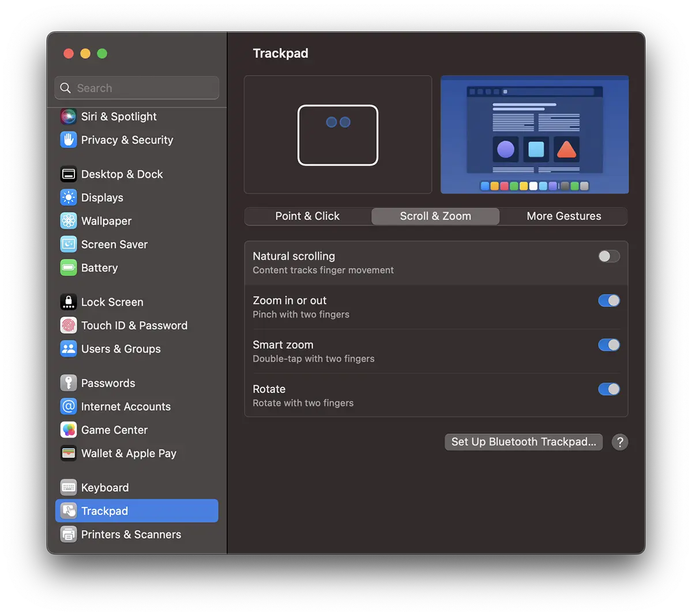Select the Keyboard icon in sidebar
Screen dimensions: 692x616
click(69, 487)
